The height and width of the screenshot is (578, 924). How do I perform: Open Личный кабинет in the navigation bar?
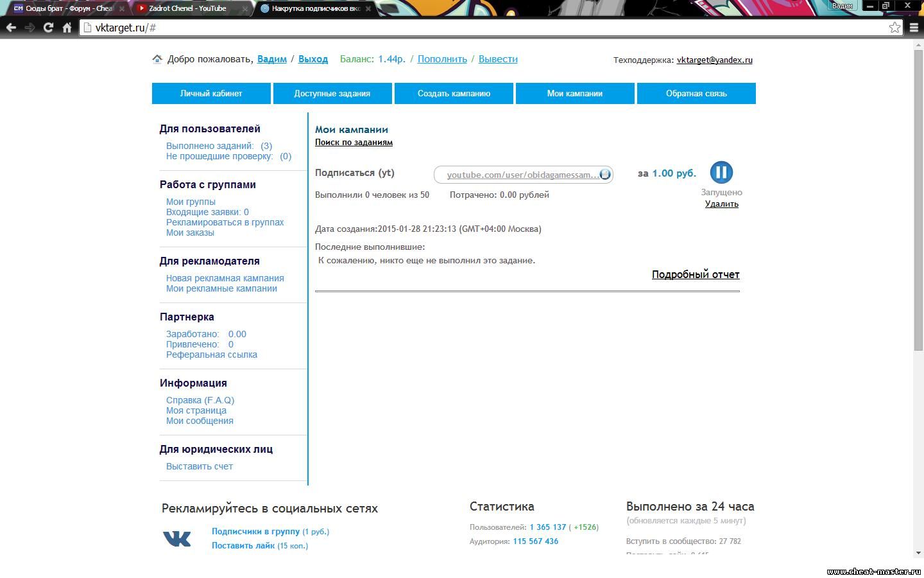(211, 93)
